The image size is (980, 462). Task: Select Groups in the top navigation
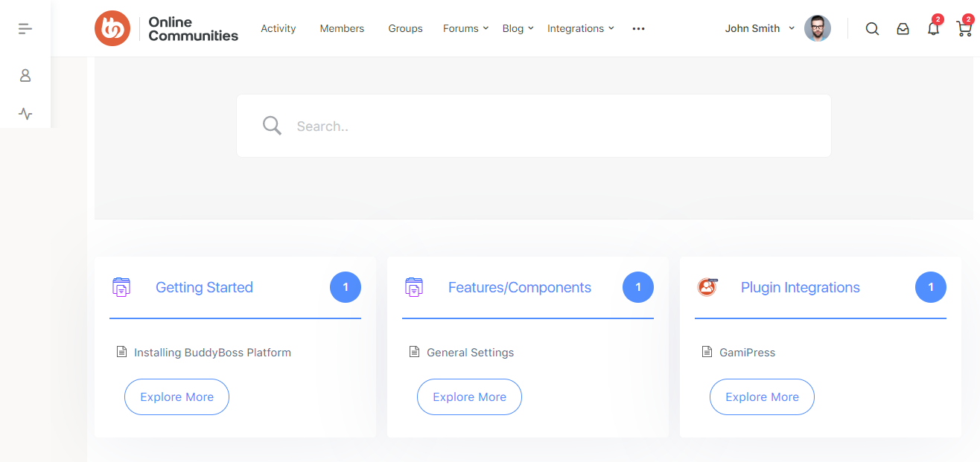(x=405, y=28)
